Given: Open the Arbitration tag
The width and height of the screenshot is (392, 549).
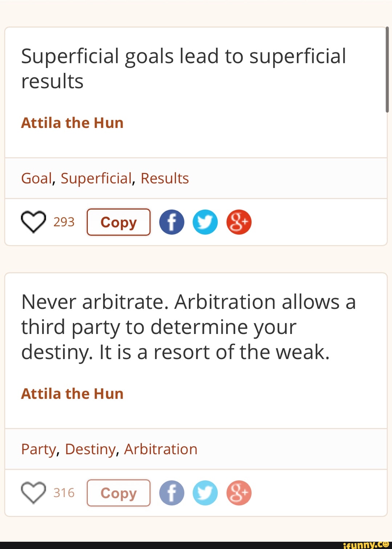Looking at the screenshot, I should click(x=160, y=449).
